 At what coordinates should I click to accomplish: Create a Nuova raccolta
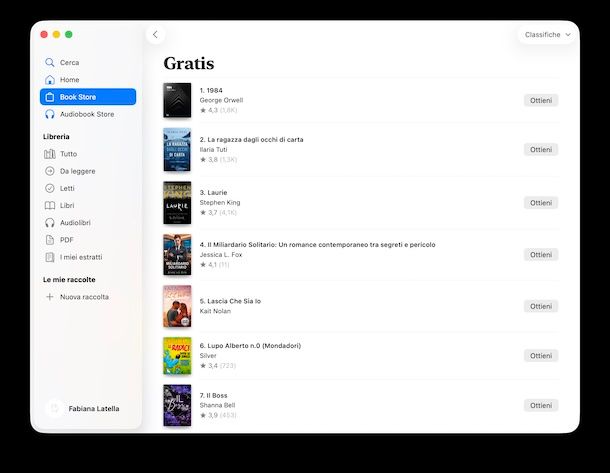tap(84, 297)
